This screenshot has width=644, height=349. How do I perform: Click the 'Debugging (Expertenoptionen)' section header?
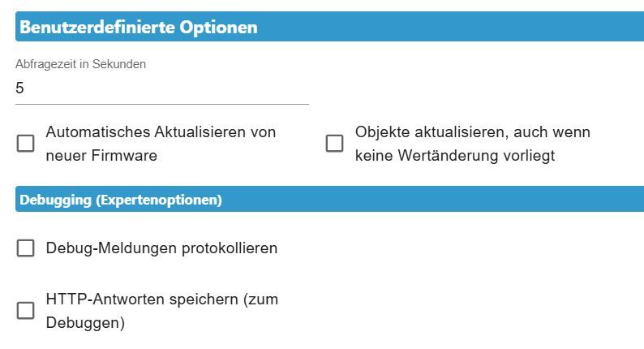click(121, 200)
